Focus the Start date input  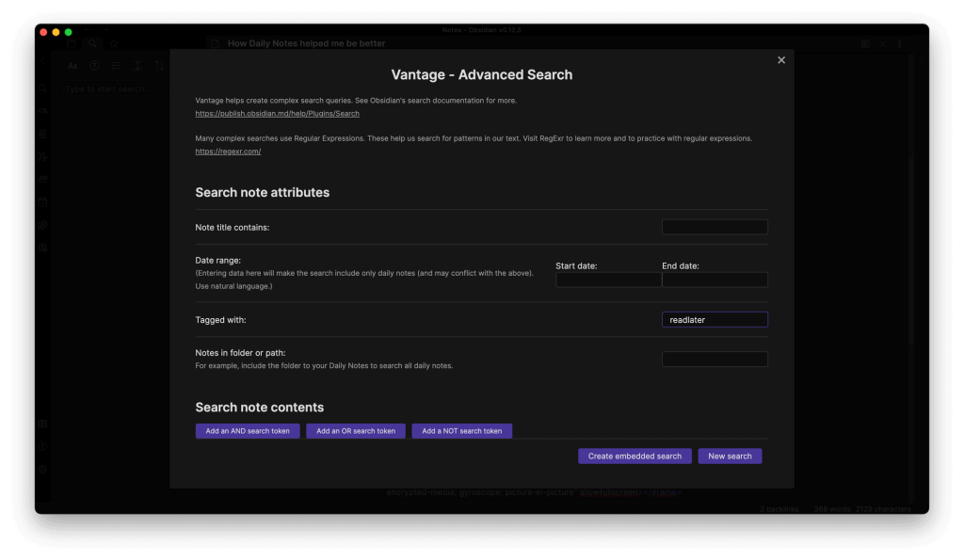(x=608, y=280)
